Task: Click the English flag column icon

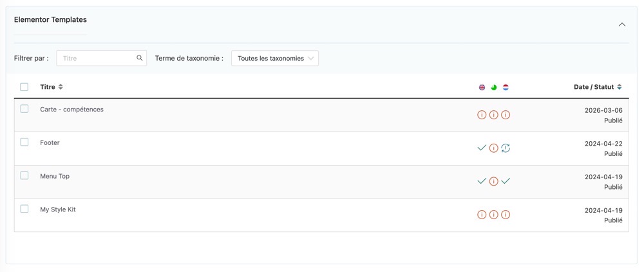Action: pyautogui.click(x=482, y=87)
